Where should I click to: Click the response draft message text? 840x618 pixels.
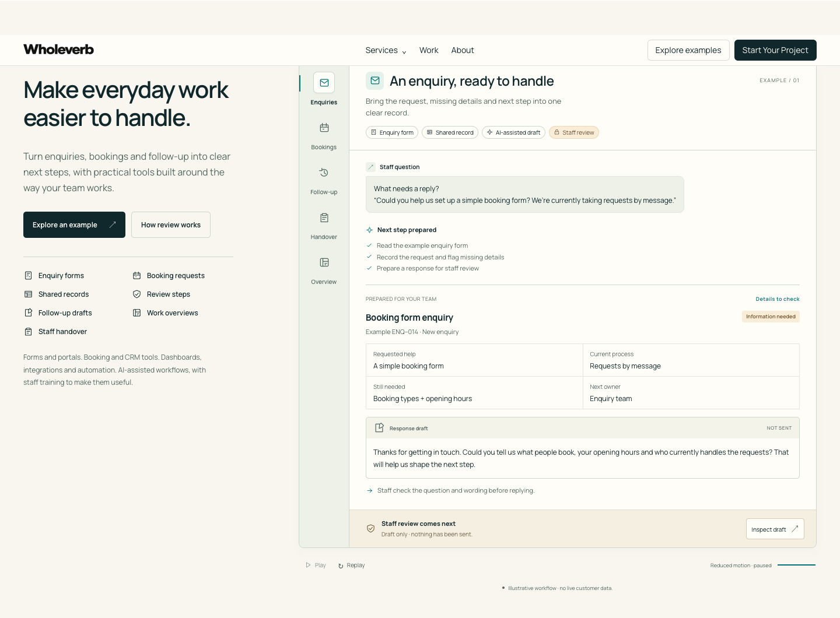(581, 458)
